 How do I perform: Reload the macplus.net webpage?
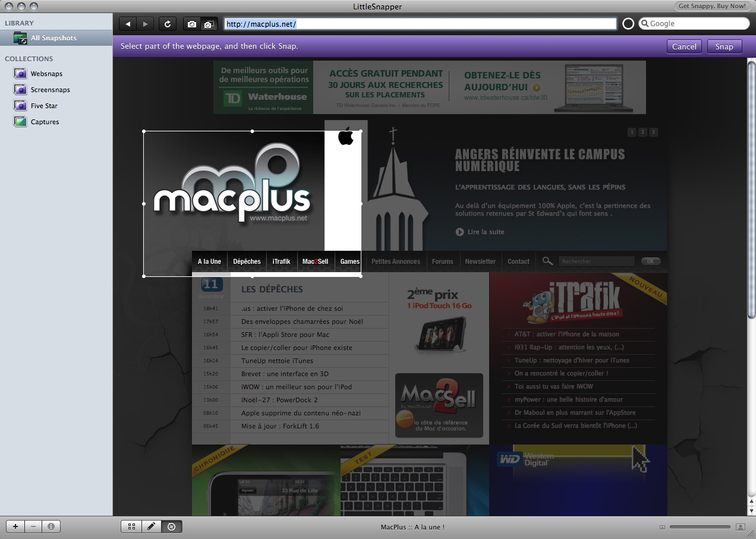click(x=168, y=24)
